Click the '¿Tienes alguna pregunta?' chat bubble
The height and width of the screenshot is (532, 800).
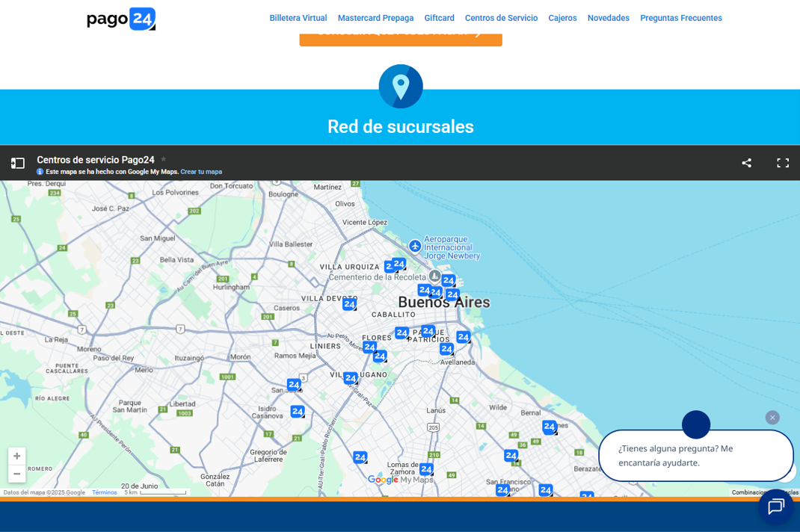pos(696,456)
